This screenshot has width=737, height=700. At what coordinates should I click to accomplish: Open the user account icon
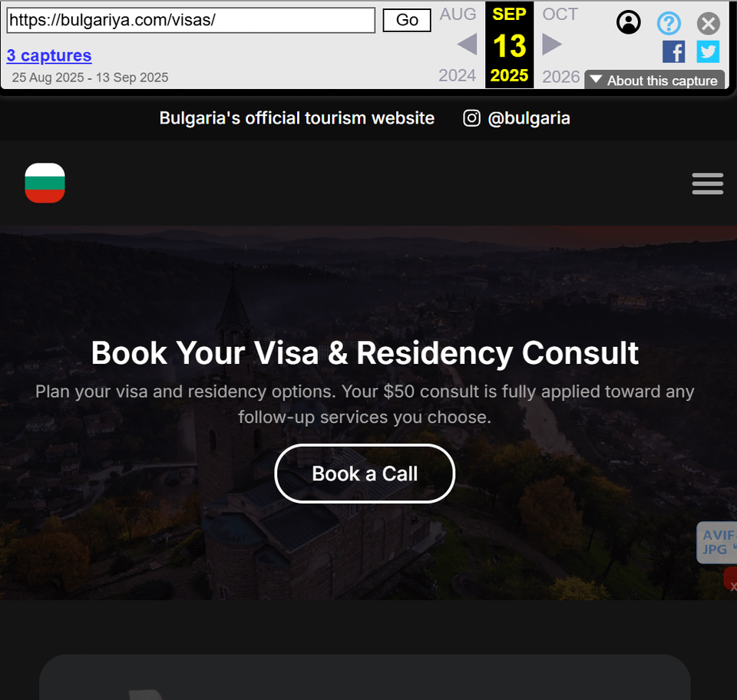point(629,22)
